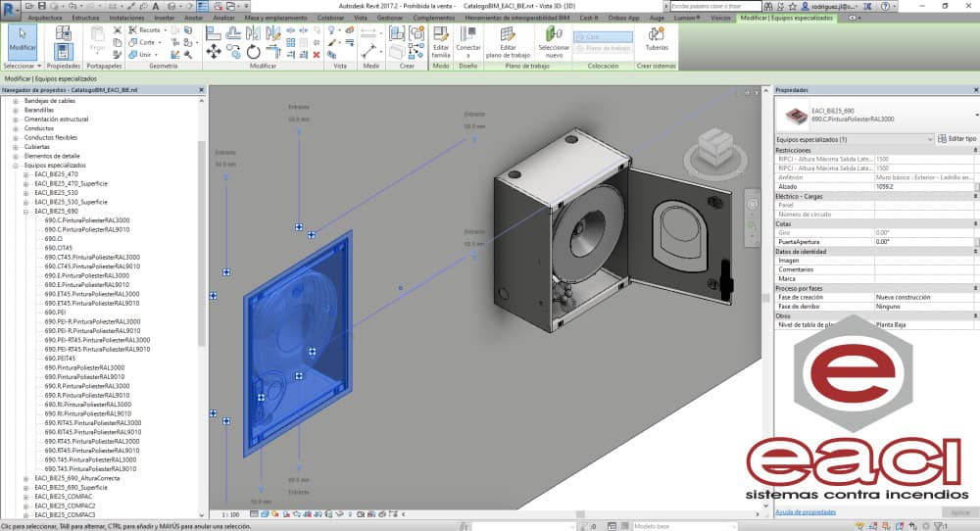Open the Complementos ribbon tab
Image resolution: width=980 pixels, height=531 pixels.
click(434, 18)
